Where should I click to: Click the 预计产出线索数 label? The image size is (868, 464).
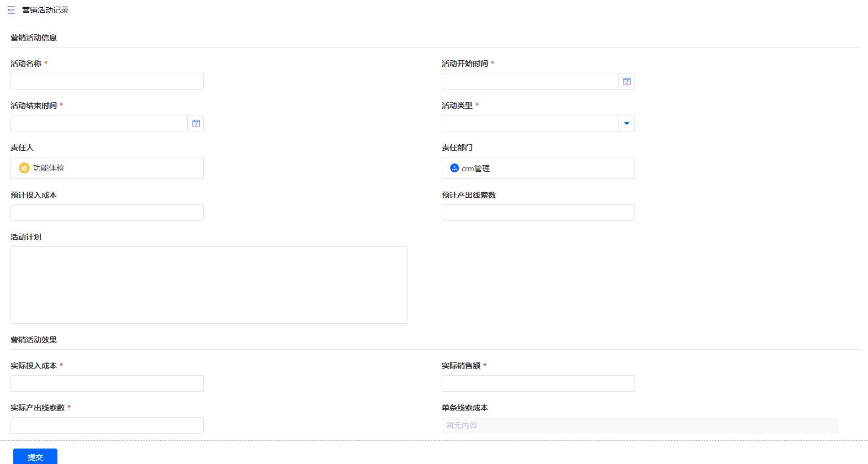click(469, 195)
